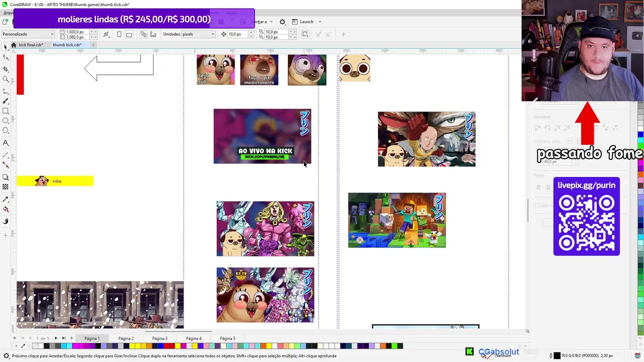Open Página 1 page tab

(92, 338)
